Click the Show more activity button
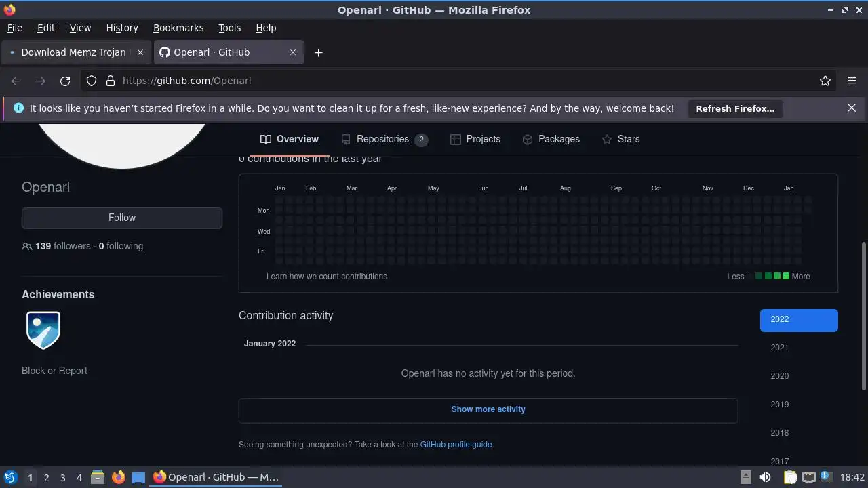 coord(488,409)
